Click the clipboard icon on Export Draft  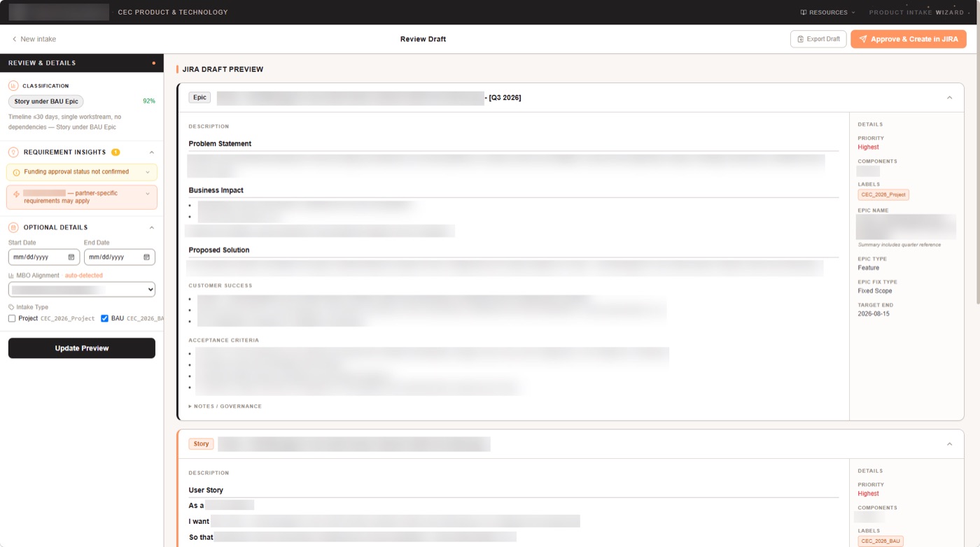801,39
